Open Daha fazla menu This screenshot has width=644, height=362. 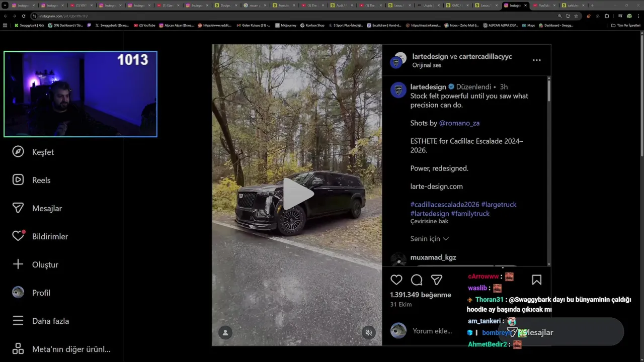point(41,321)
